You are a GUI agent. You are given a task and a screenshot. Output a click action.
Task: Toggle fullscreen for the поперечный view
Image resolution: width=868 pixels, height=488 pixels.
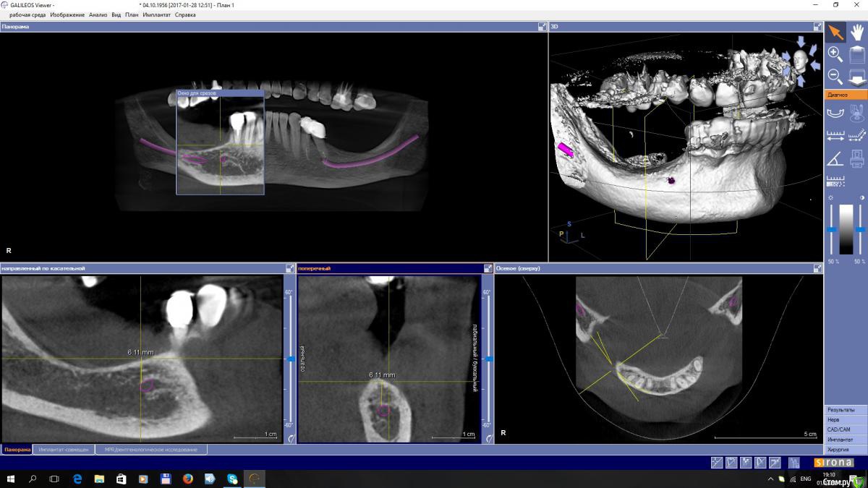488,268
